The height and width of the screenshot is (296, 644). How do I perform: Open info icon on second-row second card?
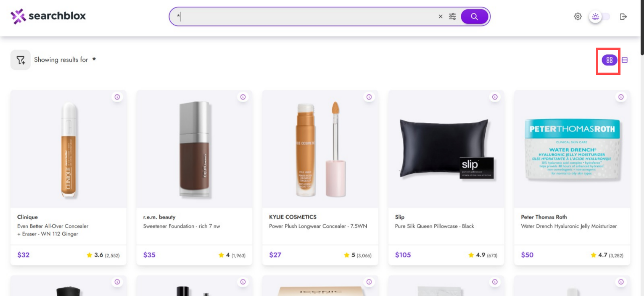(243, 282)
